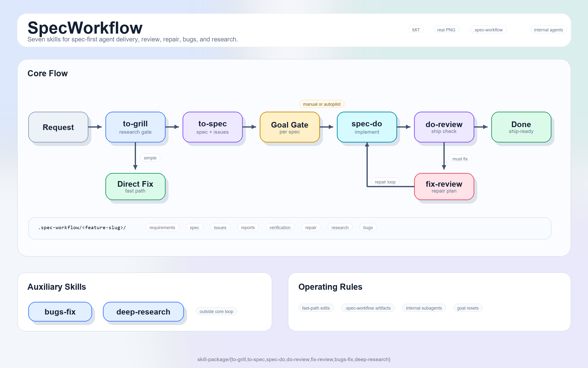
Task: Click the .spec-workflow/<feature-slug>/ path text
Action: pyautogui.click(x=82, y=227)
